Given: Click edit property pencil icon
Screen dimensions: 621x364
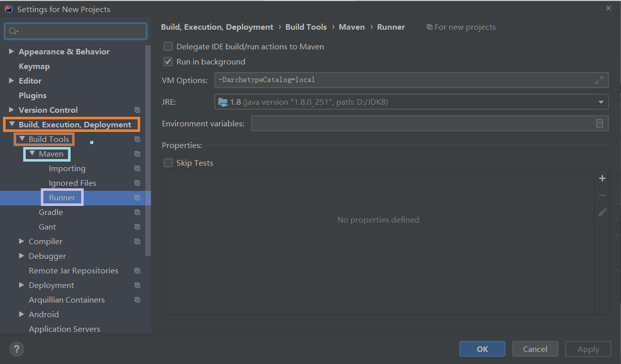Looking at the screenshot, I should pos(602,212).
